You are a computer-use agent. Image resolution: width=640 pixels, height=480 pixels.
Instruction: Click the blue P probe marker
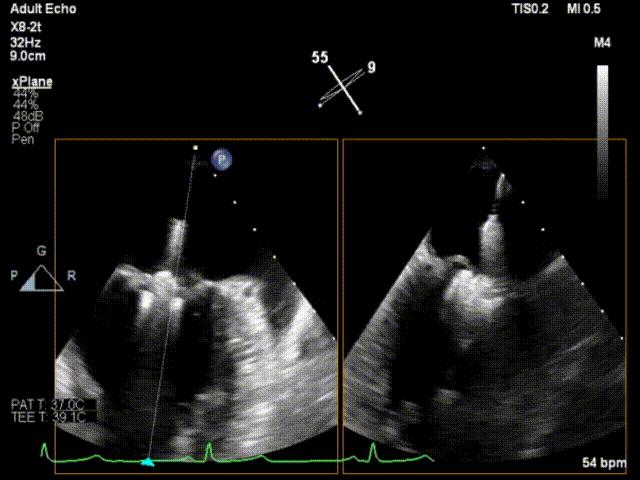(x=222, y=160)
